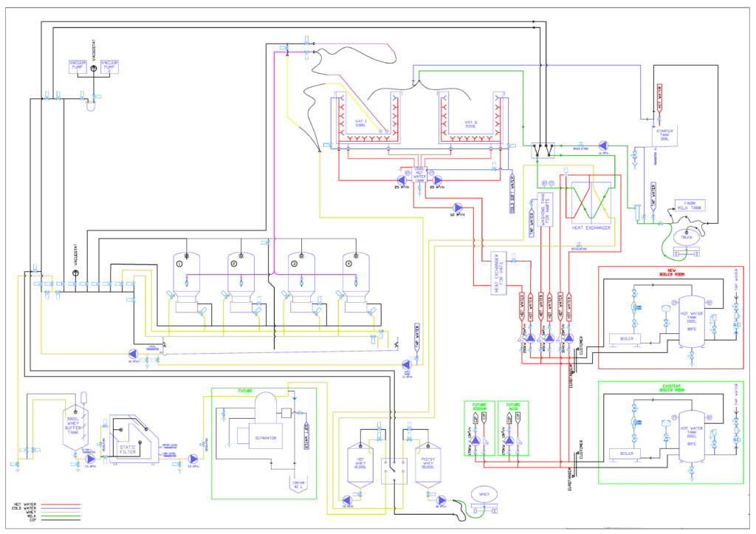Select the Heat Exchanger for Vats block
Viewport: 756px width, 534px height.
[x=498, y=273]
